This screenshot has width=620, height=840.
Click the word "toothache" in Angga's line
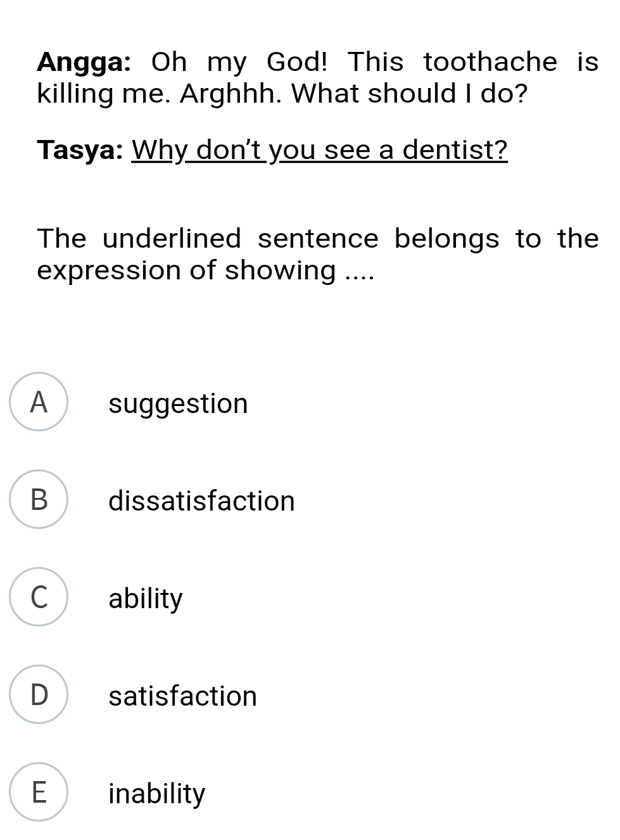point(490,62)
